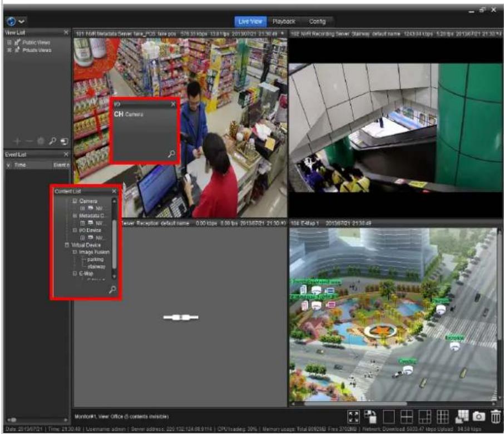Click the Content List scroll up arrow
This screenshot has height=434, width=504.
(114, 201)
